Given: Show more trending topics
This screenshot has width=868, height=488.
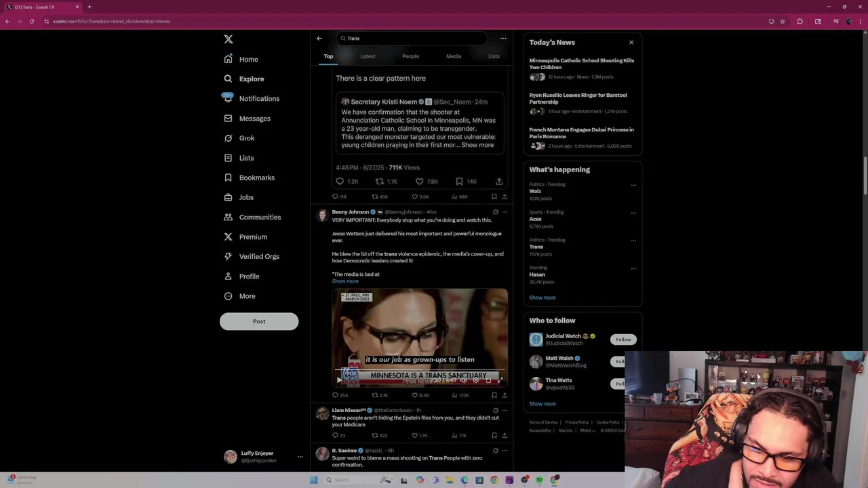Looking at the screenshot, I should click(x=542, y=298).
